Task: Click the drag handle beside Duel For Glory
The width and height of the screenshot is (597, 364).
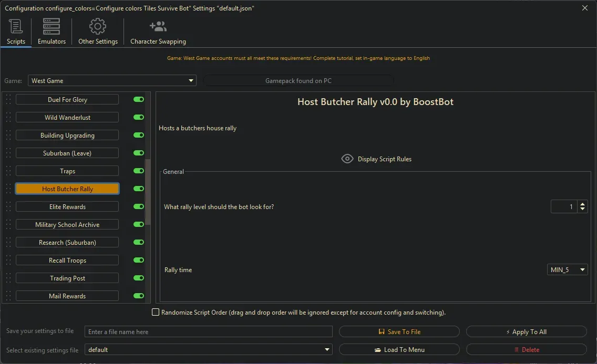Action: tap(8, 100)
